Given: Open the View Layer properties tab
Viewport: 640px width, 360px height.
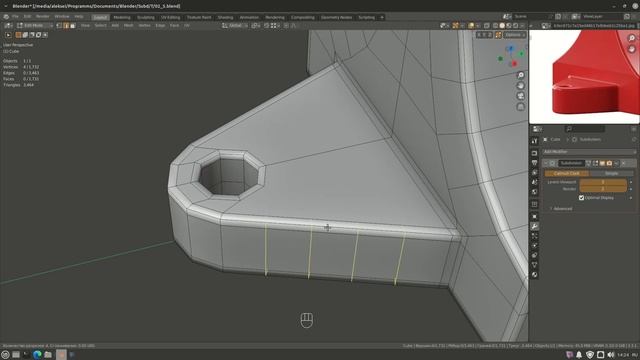Looking at the screenshot, I should point(534,172).
